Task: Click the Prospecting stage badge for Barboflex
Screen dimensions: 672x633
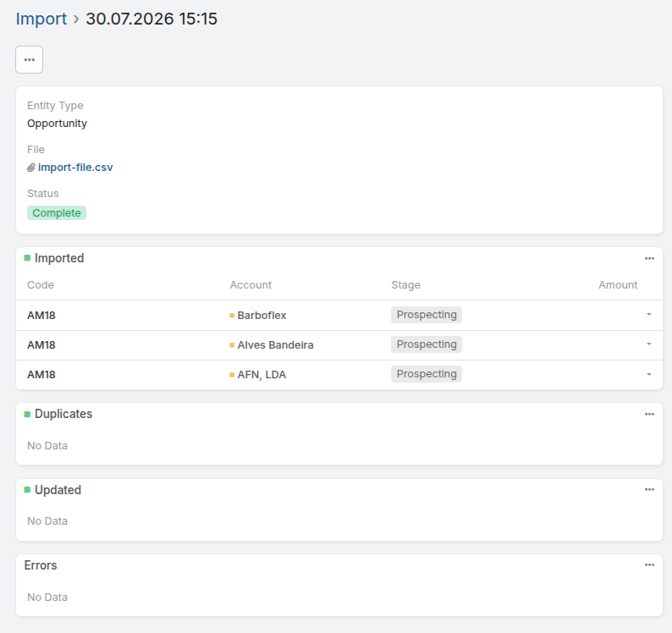Action: [427, 315]
